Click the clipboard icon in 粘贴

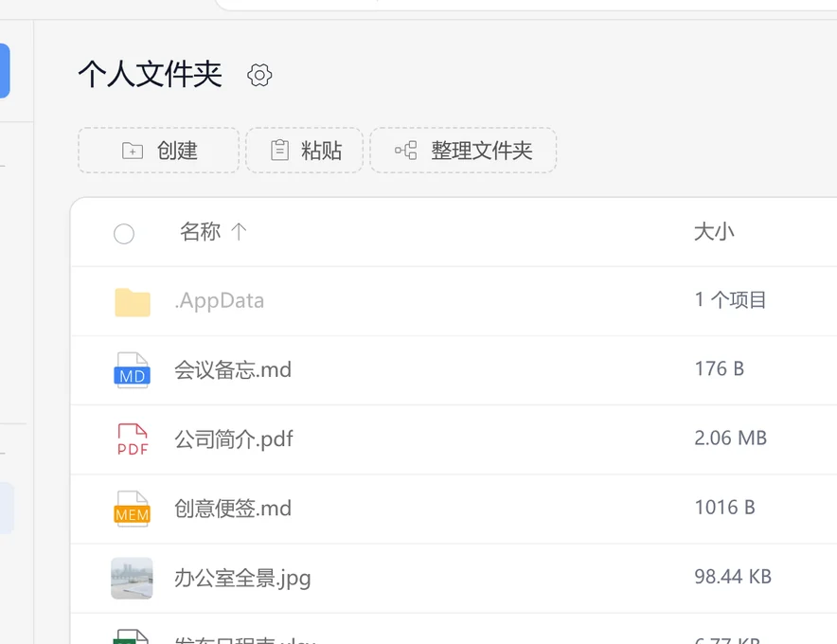(x=279, y=150)
